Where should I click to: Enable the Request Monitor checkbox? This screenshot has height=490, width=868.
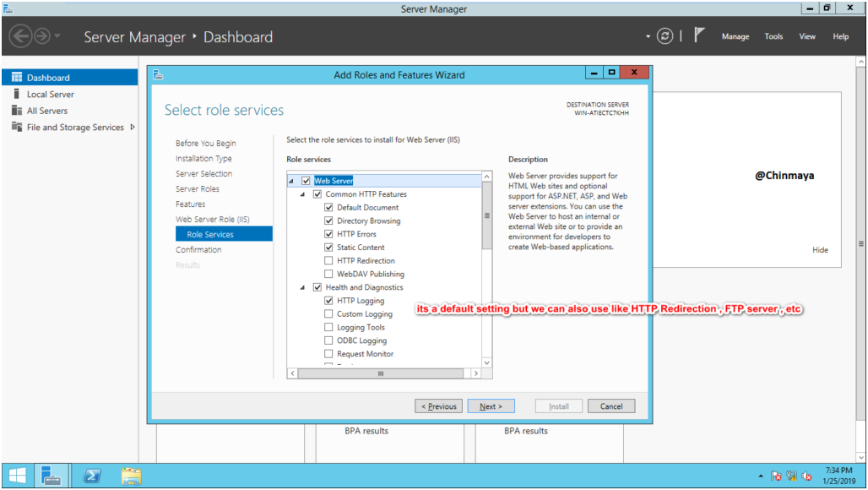click(x=328, y=354)
